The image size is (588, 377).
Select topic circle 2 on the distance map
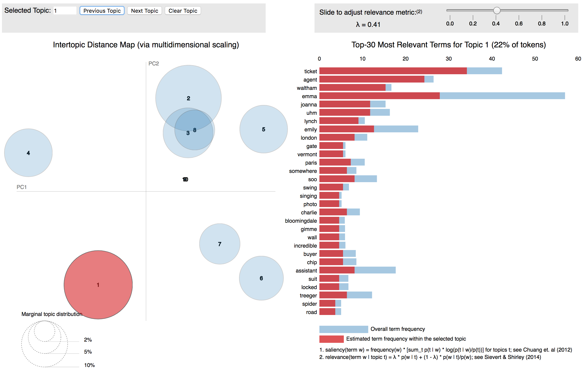point(188,98)
